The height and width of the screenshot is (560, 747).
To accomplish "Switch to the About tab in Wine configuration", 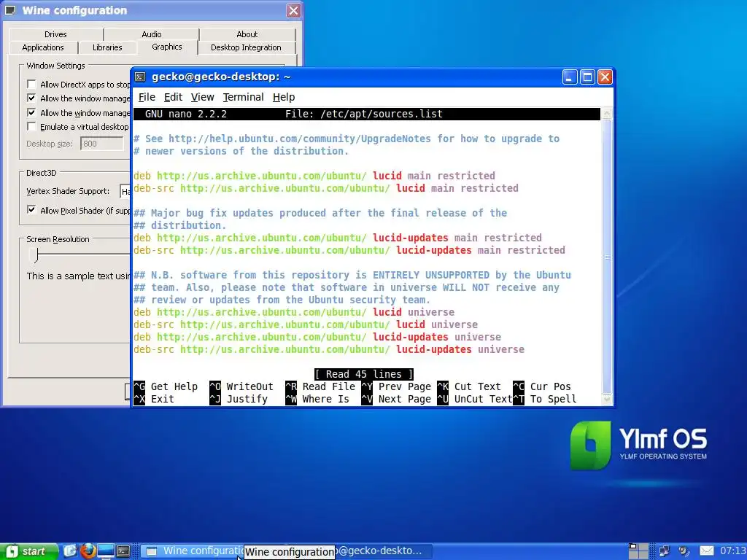I will coord(247,34).
